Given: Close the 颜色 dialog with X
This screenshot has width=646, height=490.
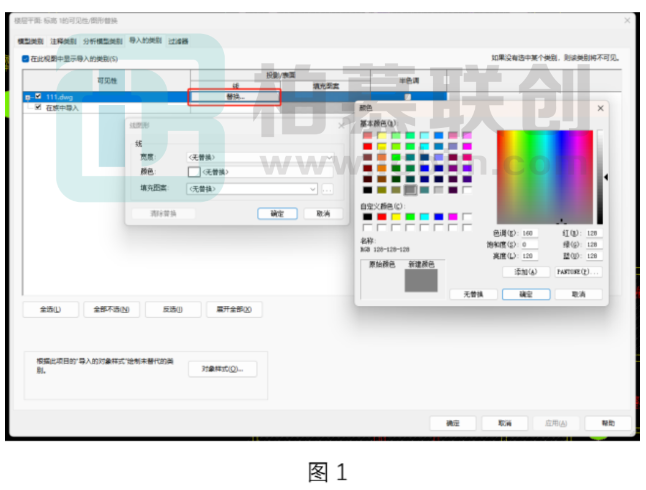Looking at the screenshot, I should [600, 108].
